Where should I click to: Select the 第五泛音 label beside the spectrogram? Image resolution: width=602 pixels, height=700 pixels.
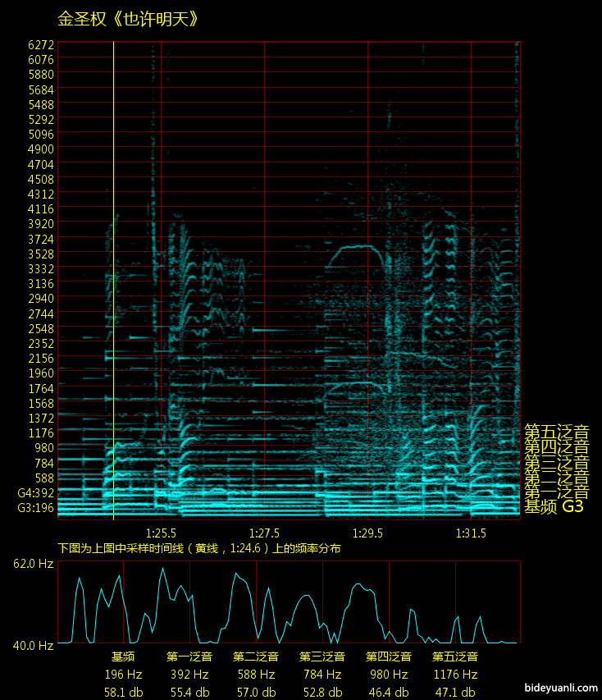click(x=557, y=432)
